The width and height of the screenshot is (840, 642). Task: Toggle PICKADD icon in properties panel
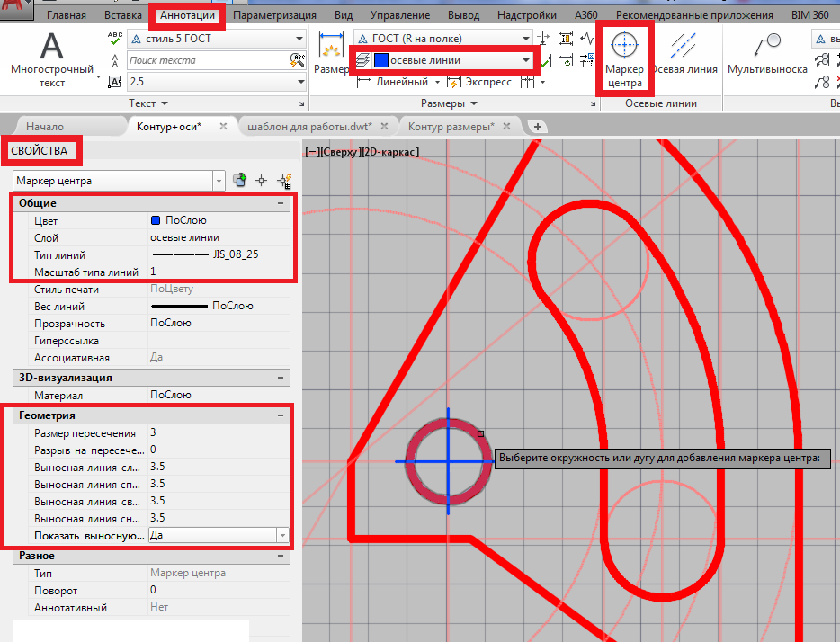pyautogui.click(x=240, y=181)
